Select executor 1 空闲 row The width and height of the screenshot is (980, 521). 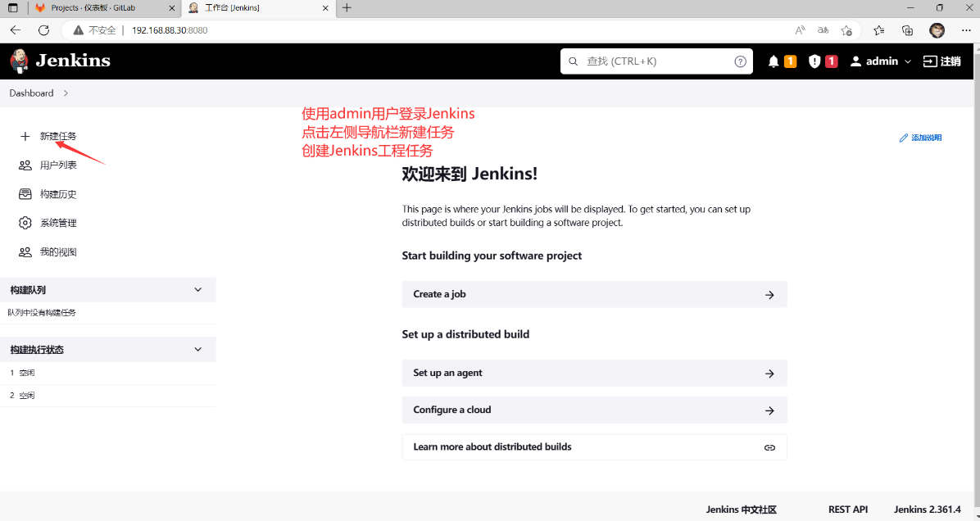[x=107, y=373]
